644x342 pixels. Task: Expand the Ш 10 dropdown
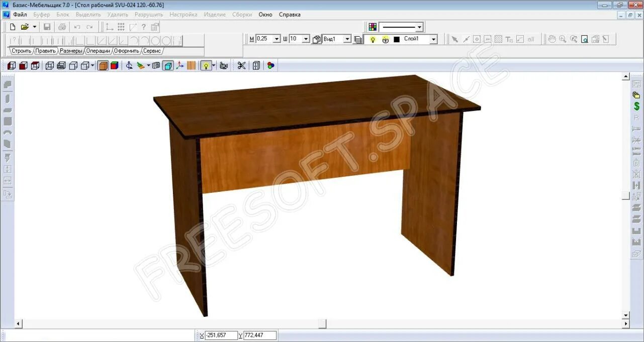pos(306,39)
